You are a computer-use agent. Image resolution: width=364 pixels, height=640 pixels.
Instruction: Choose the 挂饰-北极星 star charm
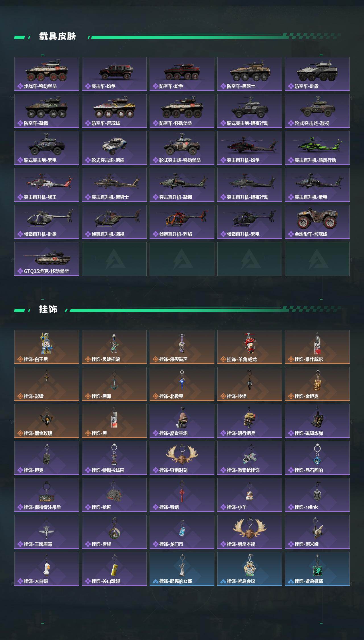coord(182,384)
